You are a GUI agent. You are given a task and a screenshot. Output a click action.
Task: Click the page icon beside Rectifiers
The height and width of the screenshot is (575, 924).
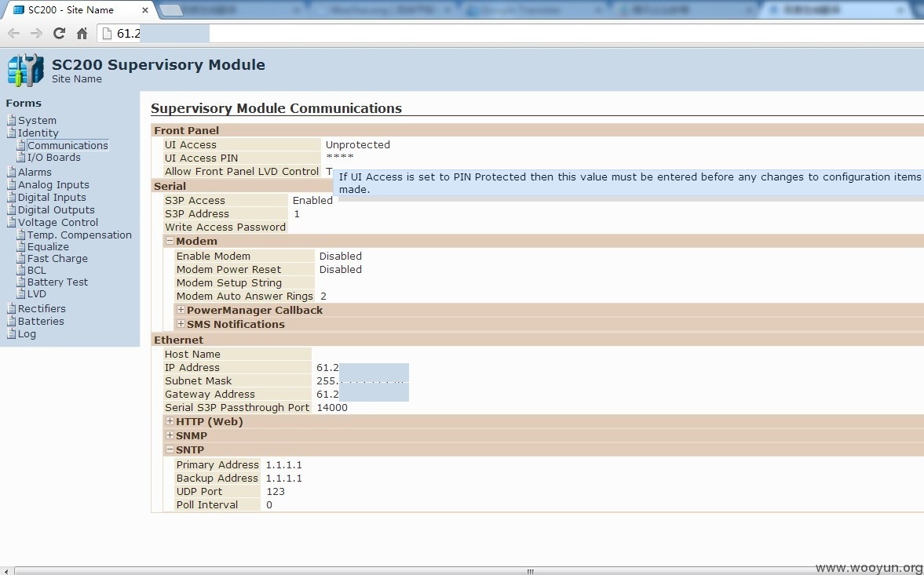(11, 308)
